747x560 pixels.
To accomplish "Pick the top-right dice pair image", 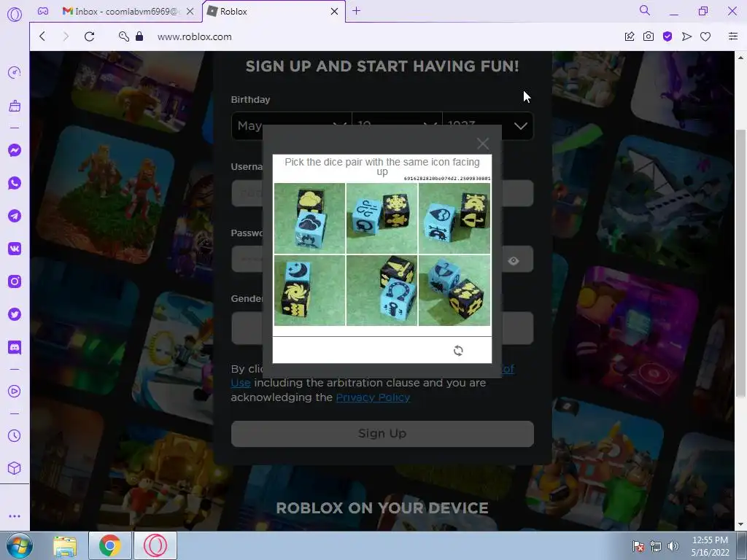I will coord(454,218).
